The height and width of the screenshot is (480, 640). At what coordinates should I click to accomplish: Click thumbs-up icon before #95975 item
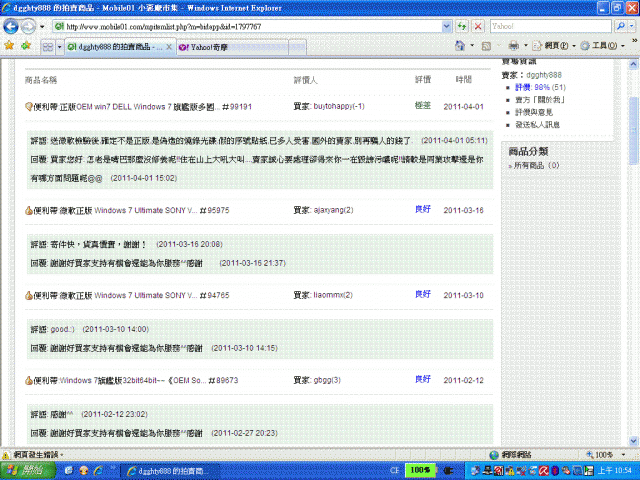coord(29,211)
